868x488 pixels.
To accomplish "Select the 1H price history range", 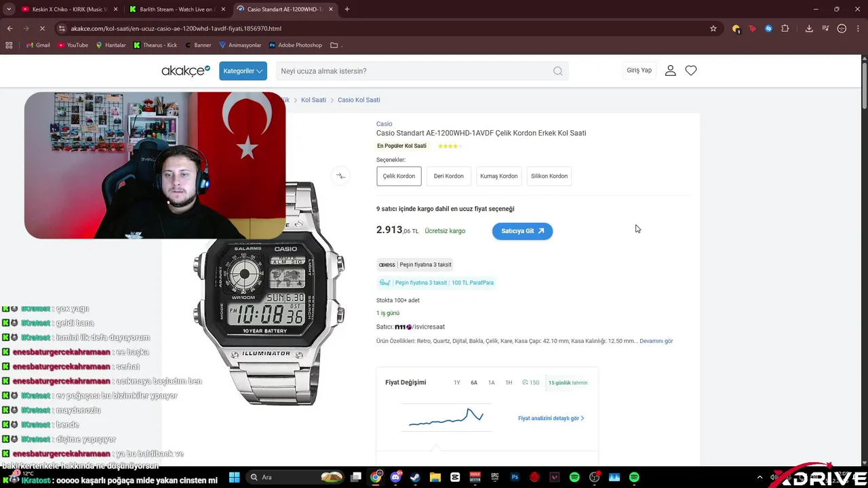I will pyautogui.click(x=509, y=383).
